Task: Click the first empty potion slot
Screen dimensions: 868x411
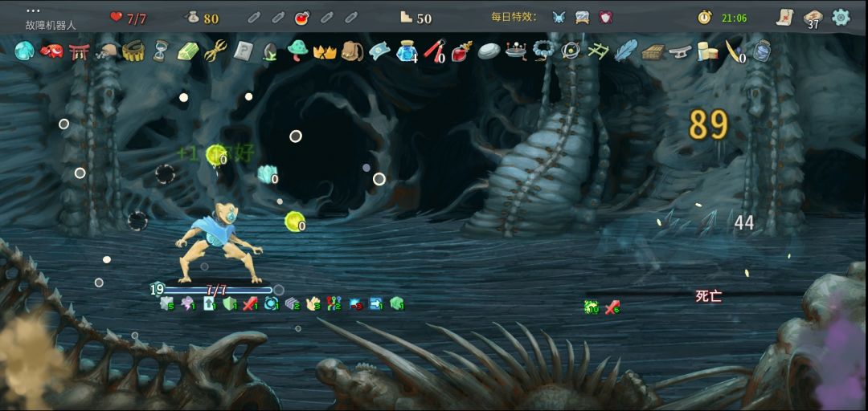Action: point(253,18)
